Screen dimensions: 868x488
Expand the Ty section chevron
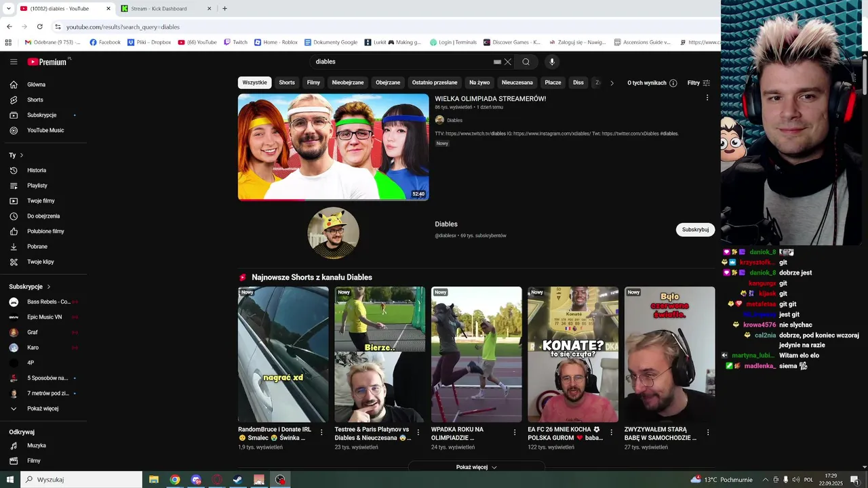tap(21, 155)
